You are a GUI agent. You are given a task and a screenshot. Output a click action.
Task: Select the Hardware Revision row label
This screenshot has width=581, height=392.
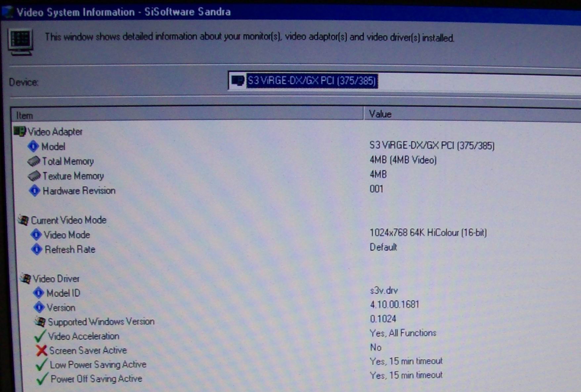(79, 191)
